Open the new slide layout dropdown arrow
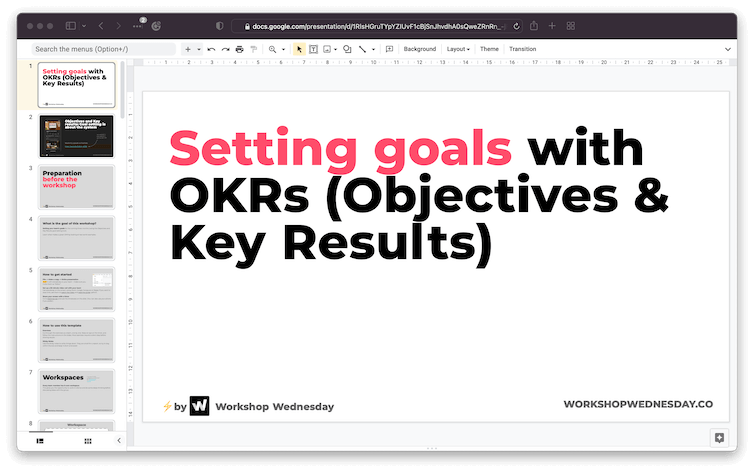 point(199,49)
